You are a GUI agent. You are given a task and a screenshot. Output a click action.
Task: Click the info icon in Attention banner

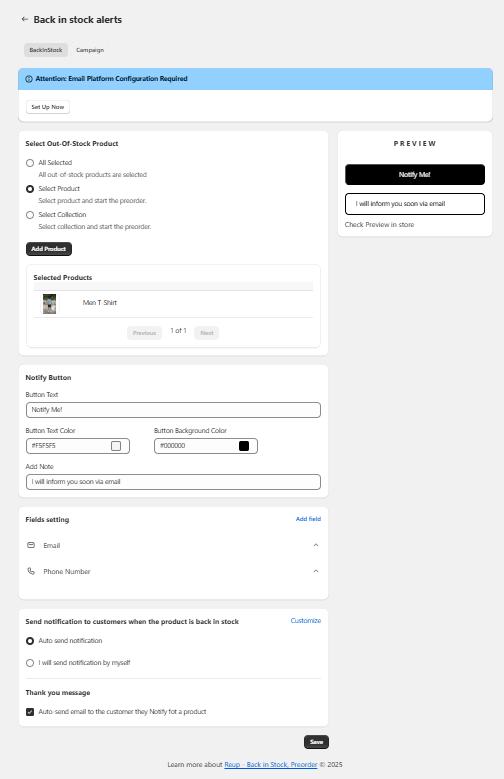pos(29,79)
